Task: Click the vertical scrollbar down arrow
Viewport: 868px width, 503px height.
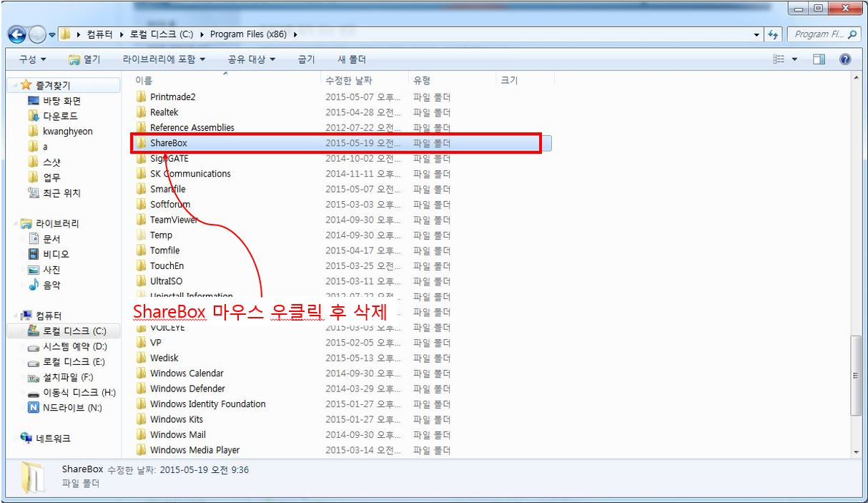Action: click(x=857, y=452)
